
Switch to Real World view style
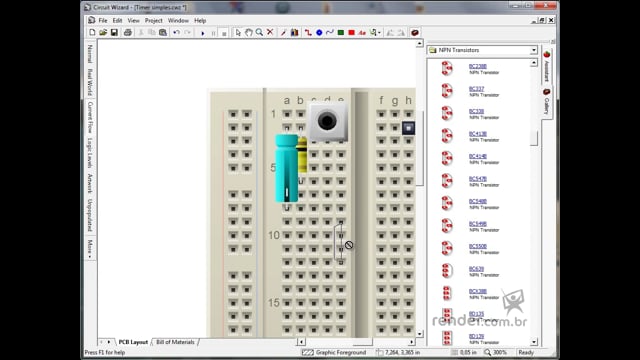[90, 82]
